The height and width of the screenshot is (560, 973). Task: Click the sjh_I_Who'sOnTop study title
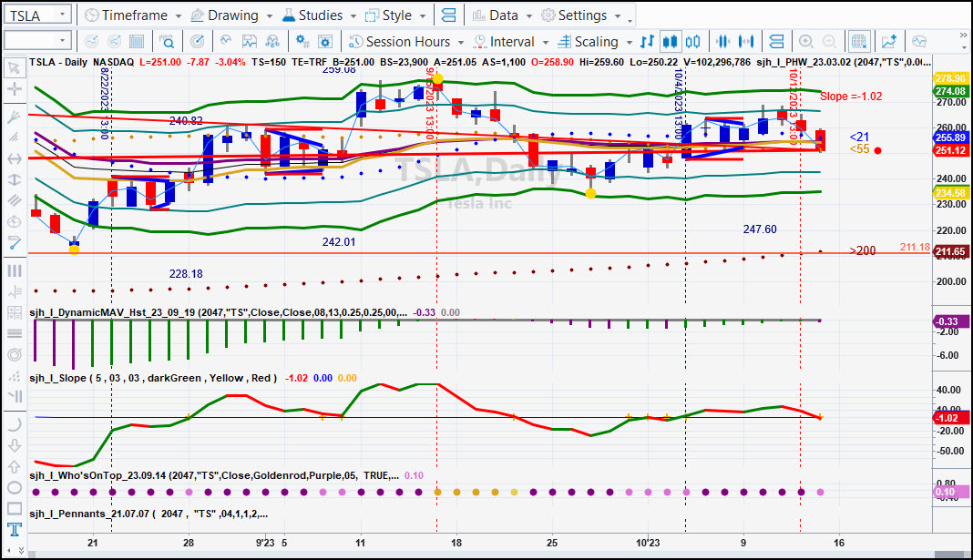point(214,475)
